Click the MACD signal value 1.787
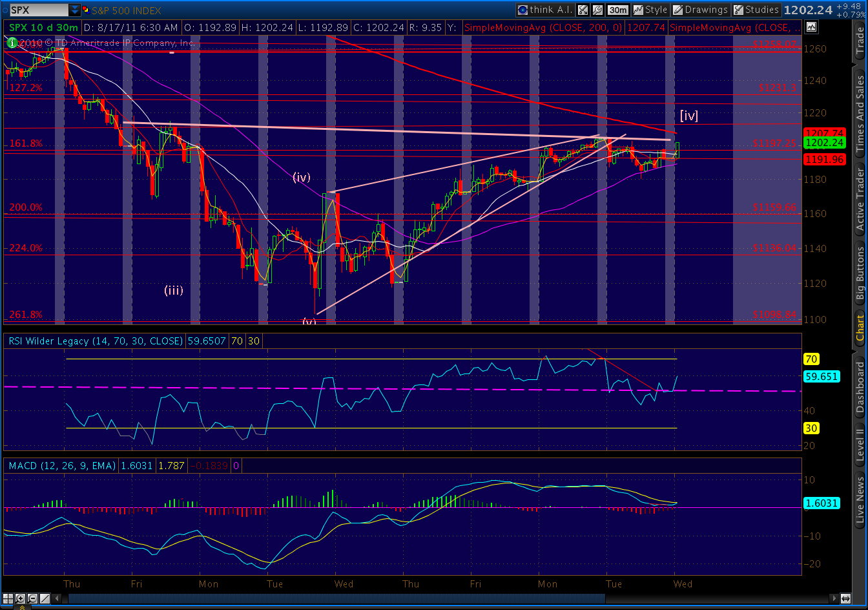This screenshot has width=868, height=610. point(171,465)
